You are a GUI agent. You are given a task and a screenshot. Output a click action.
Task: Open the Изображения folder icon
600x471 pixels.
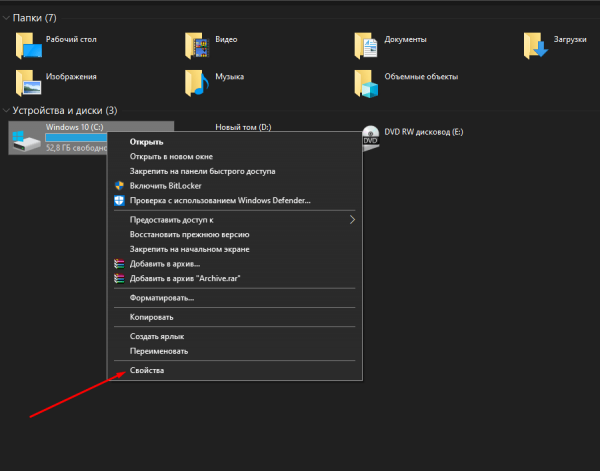point(29,83)
